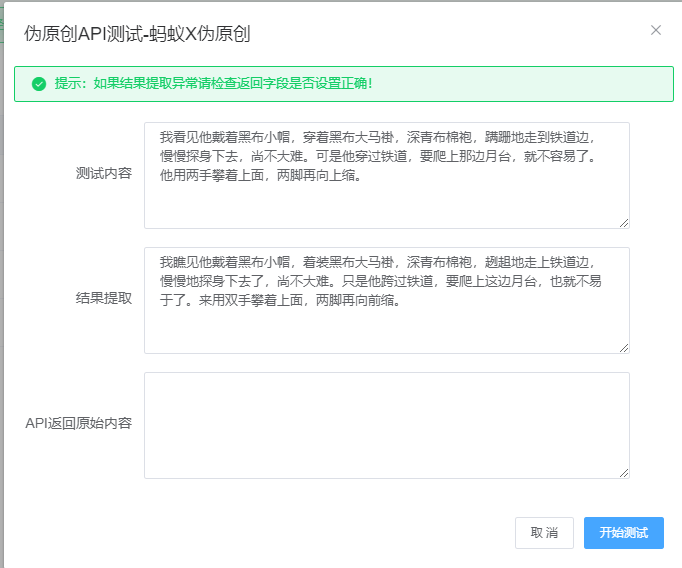This screenshot has height=568, width=682.
Task: Click the green 提示 alert message text
Action: 214,84
